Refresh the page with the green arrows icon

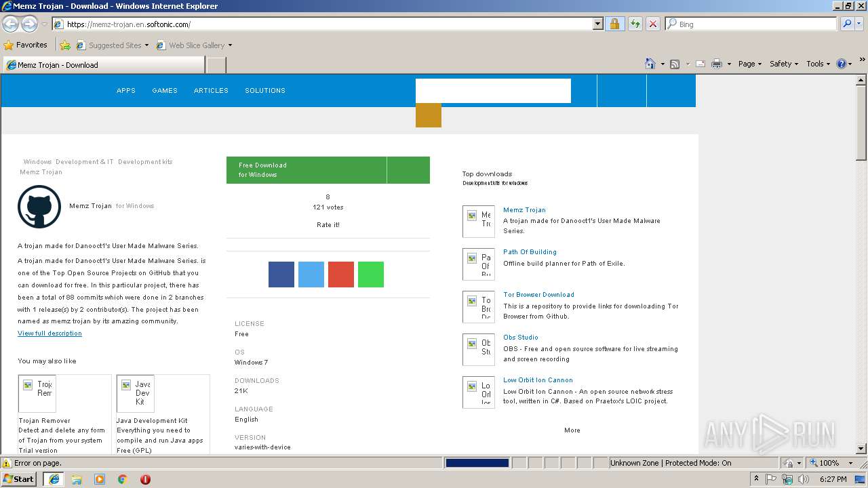point(635,24)
